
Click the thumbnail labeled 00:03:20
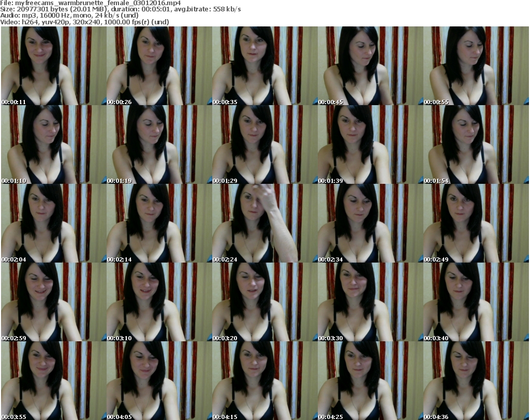[265, 302]
